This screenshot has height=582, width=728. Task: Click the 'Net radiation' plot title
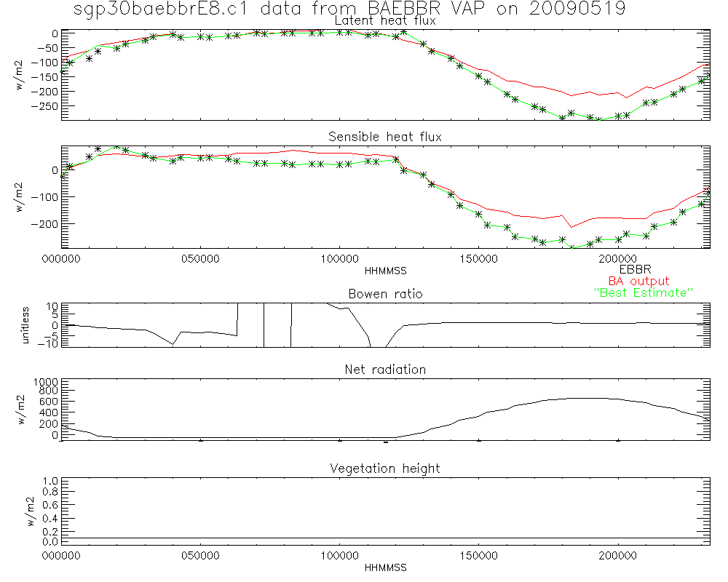(x=384, y=370)
